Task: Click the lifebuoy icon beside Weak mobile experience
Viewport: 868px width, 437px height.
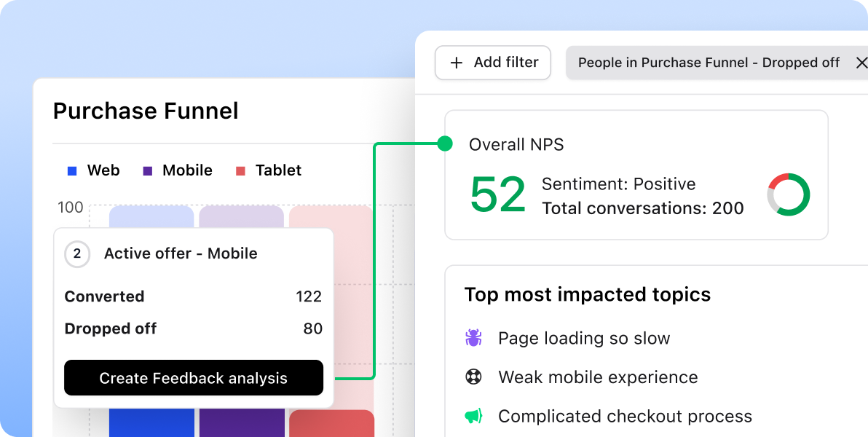Action: point(473,377)
